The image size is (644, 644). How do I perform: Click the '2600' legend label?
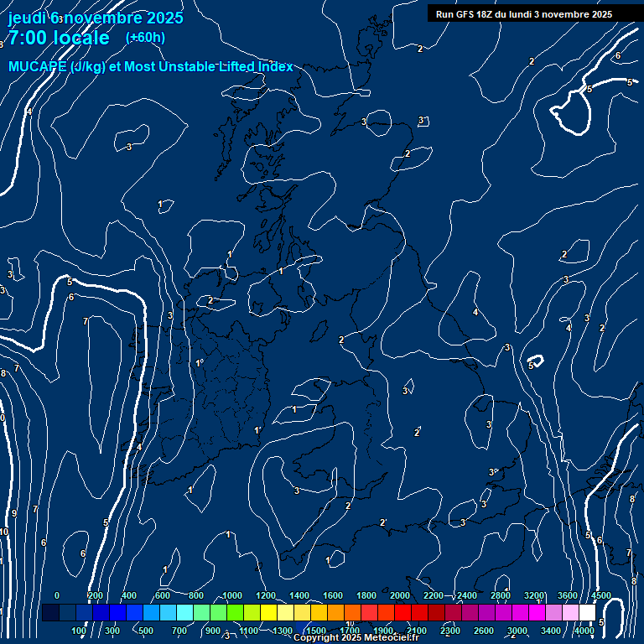[484, 631]
